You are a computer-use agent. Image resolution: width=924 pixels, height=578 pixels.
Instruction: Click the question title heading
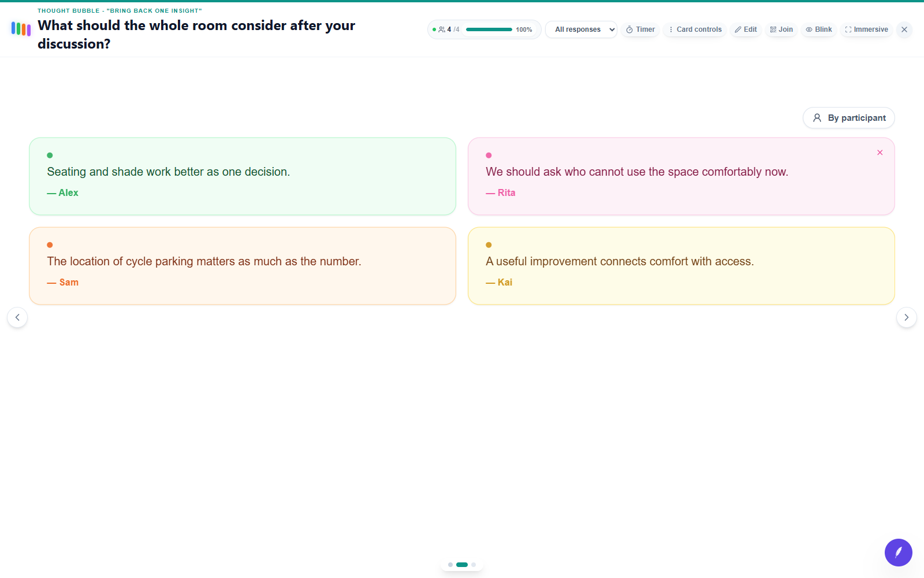[x=196, y=35]
